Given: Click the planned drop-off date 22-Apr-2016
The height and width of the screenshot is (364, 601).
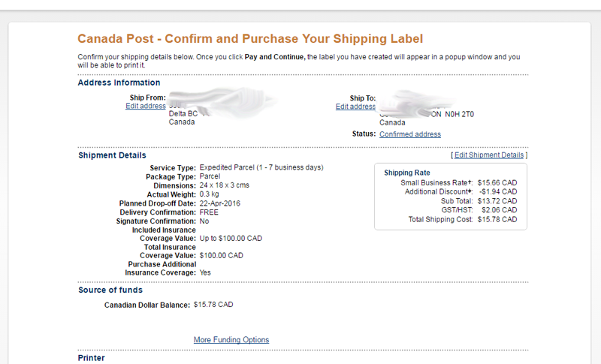Looking at the screenshot, I should coord(219,203).
